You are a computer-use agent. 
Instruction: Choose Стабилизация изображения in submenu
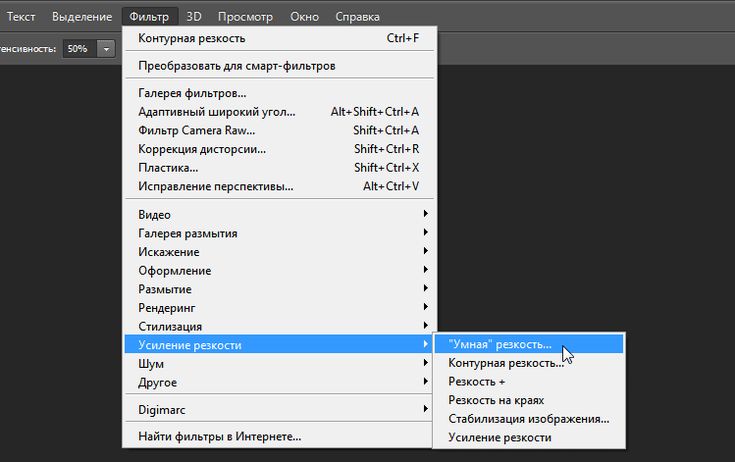point(529,419)
